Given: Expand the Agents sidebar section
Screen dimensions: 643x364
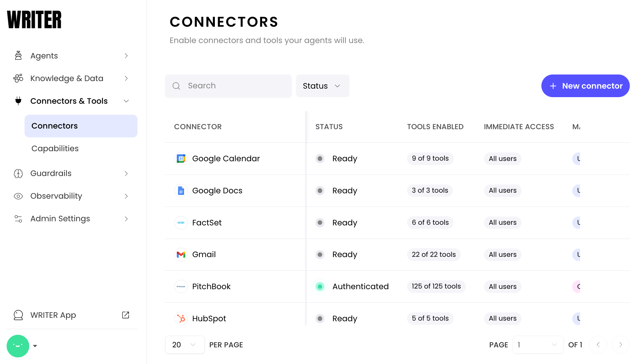Looking at the screenshot, I should [x=126, y=56].
